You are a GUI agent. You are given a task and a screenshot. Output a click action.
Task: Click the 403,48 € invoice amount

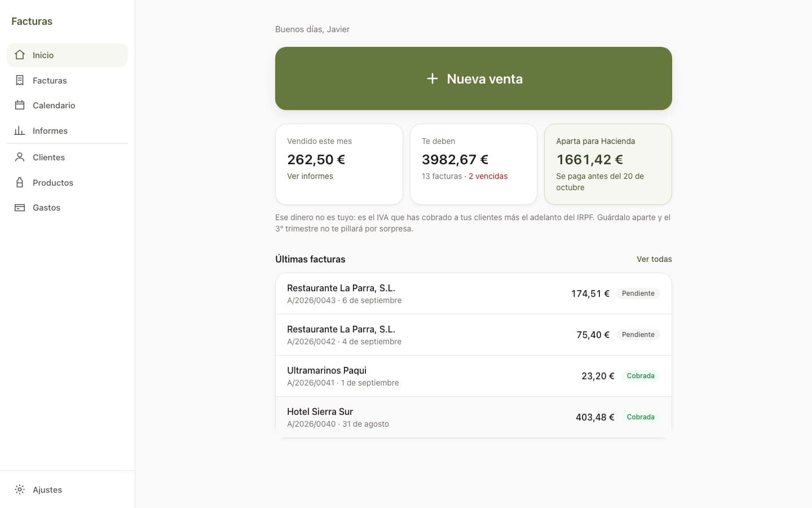pyautogui.click(x=595, y=417)
